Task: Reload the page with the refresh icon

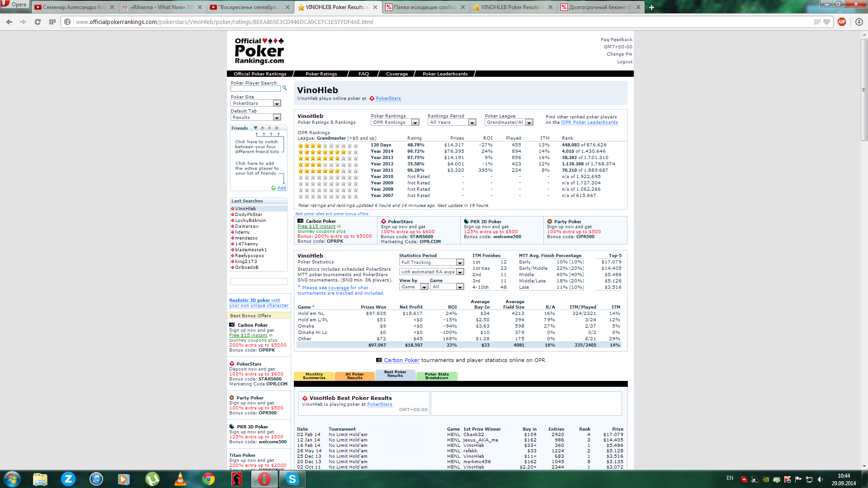Action: click(38, 22)
